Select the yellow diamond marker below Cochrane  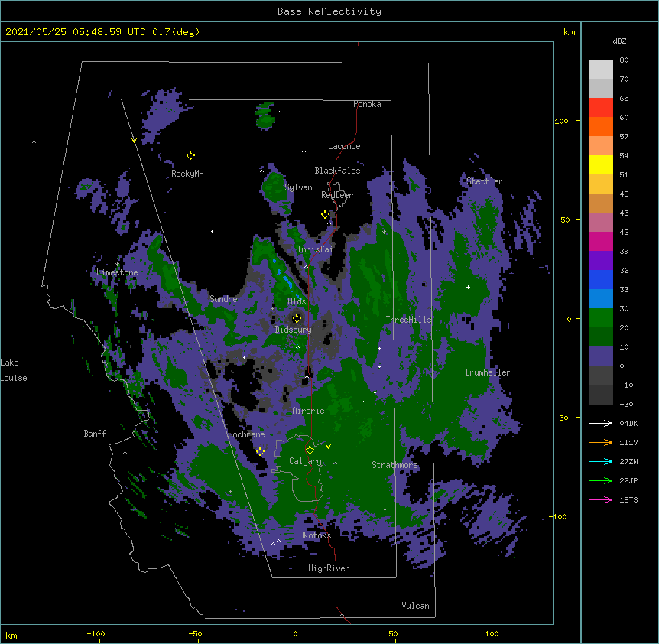pos(260,452)
